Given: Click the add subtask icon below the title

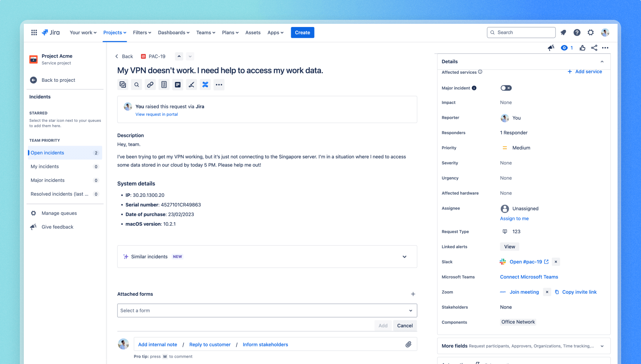Looking at the screenshot, I should [x=123, y=85].
